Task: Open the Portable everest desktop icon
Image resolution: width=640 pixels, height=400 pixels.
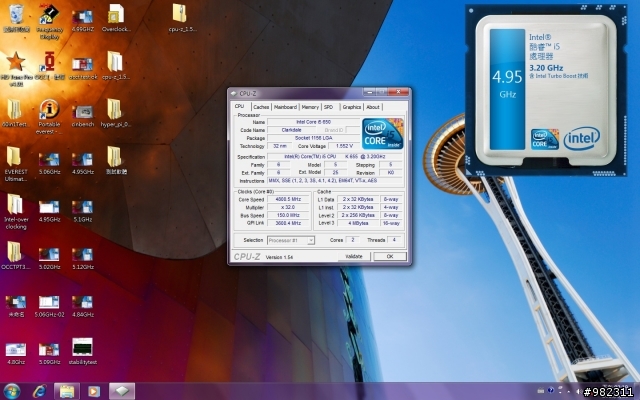Action: pos(49,108)
